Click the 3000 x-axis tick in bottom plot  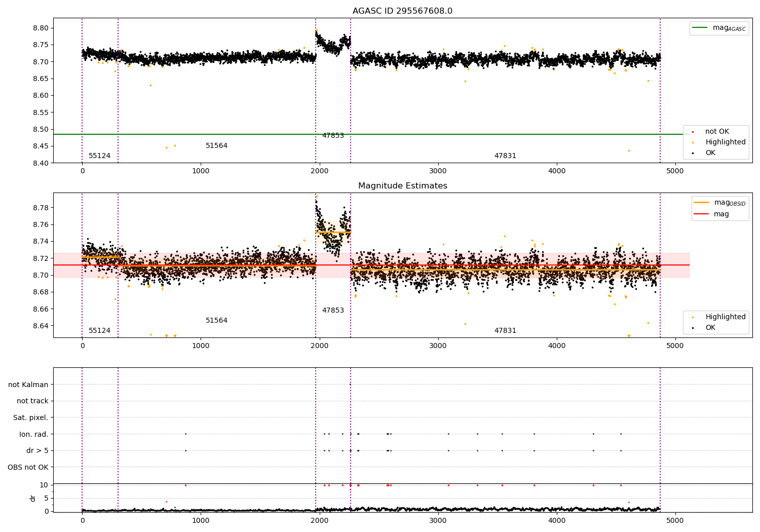pyautogui.click(x=438, y=521)
